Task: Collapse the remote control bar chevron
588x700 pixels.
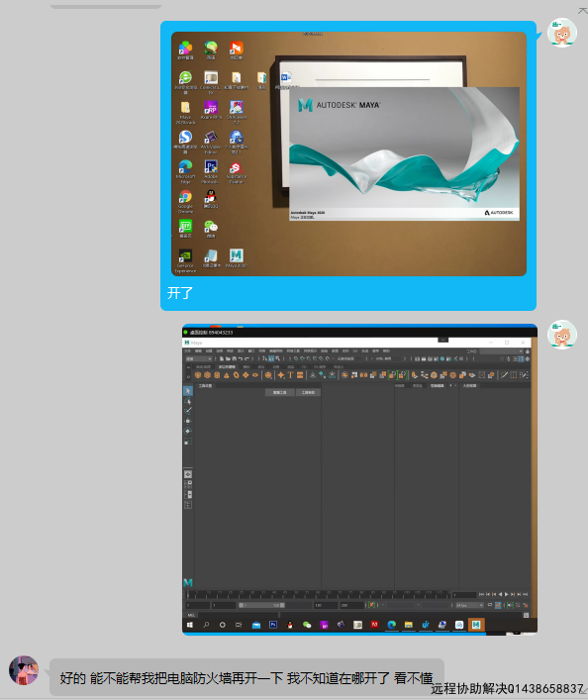Action: pos(442,340)
